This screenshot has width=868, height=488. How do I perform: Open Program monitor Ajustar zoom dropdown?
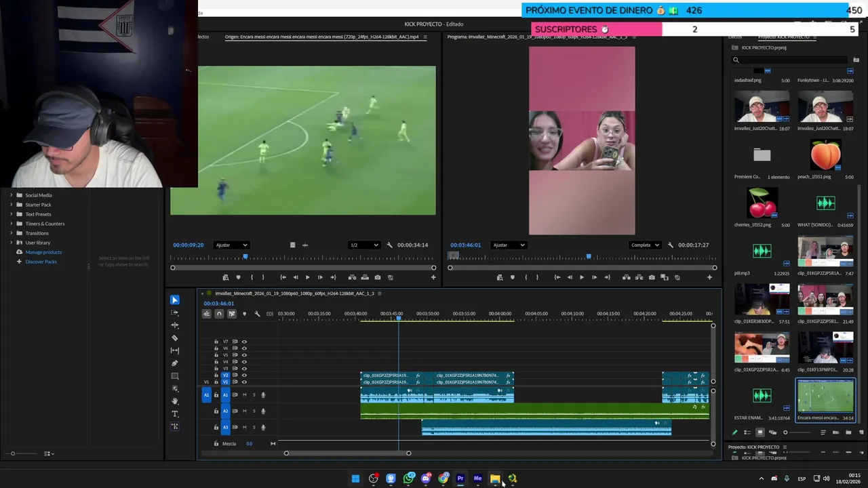pyautogui.click(x=509, y=245)
